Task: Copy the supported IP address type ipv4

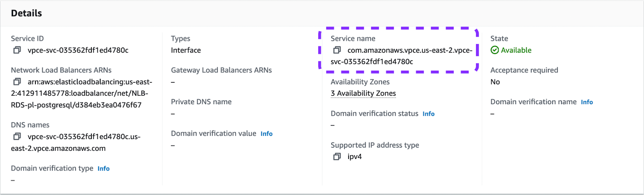Action: (337, 157)
